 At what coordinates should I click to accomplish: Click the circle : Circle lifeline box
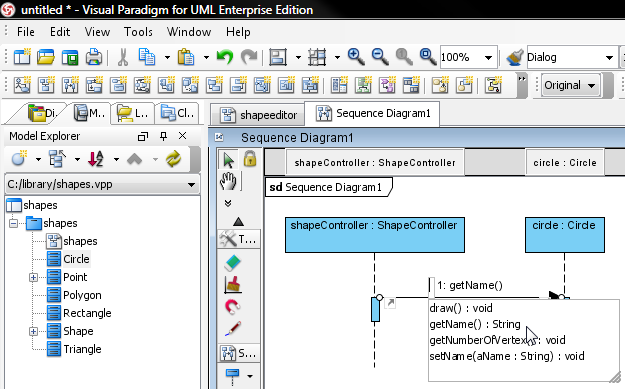point(564,235)
